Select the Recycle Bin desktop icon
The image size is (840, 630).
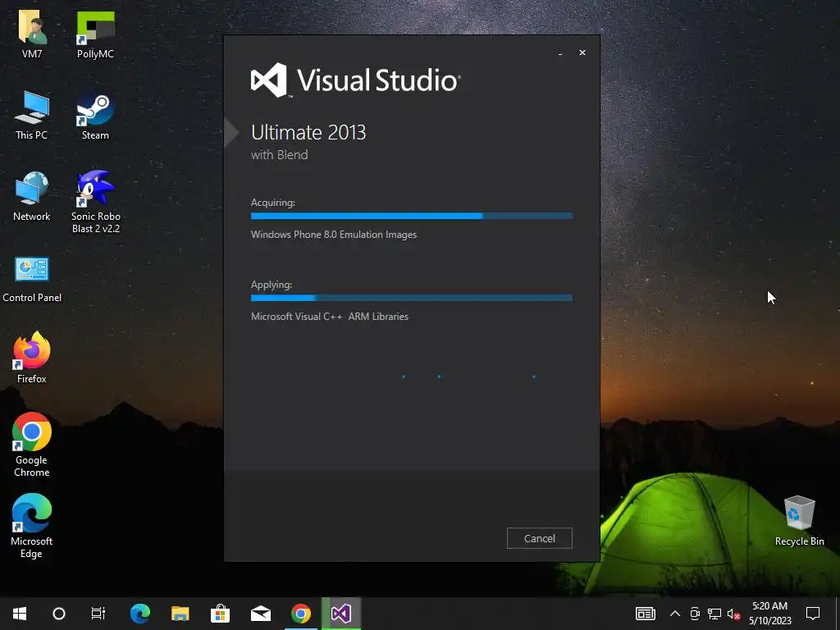799,521
